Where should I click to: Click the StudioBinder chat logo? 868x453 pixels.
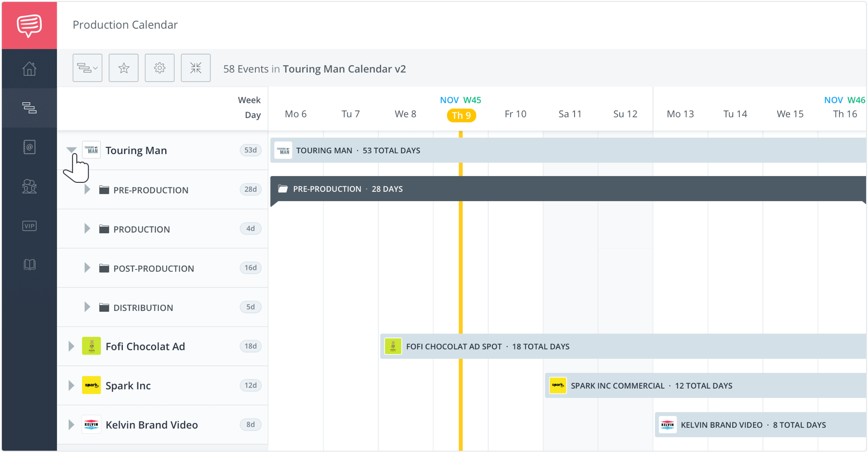point(29,25)
